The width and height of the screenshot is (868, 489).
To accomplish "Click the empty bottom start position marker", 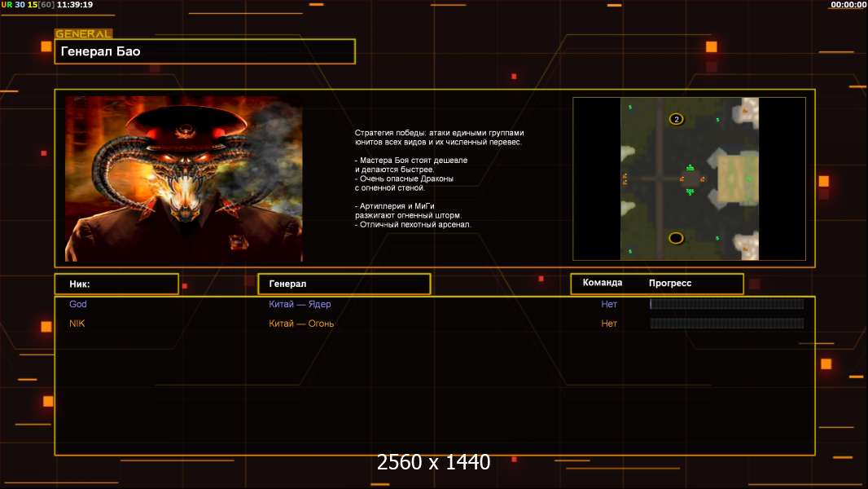I will (676, 238).
